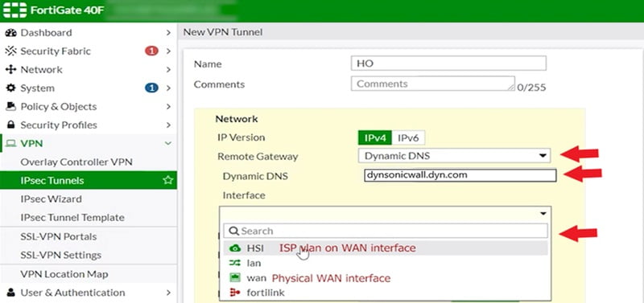Click the FortiGate logo icon
Viewport: 644px width, 303px height.
point(14,10)
